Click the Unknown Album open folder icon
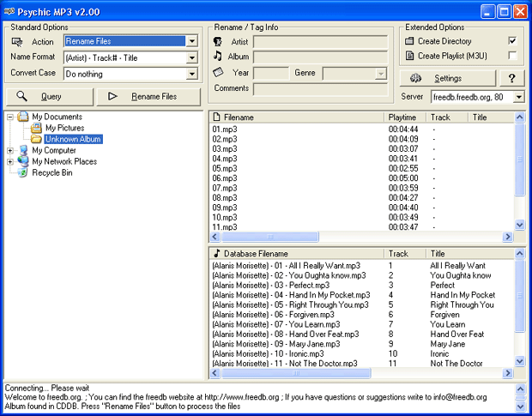 tap(36, 139)
